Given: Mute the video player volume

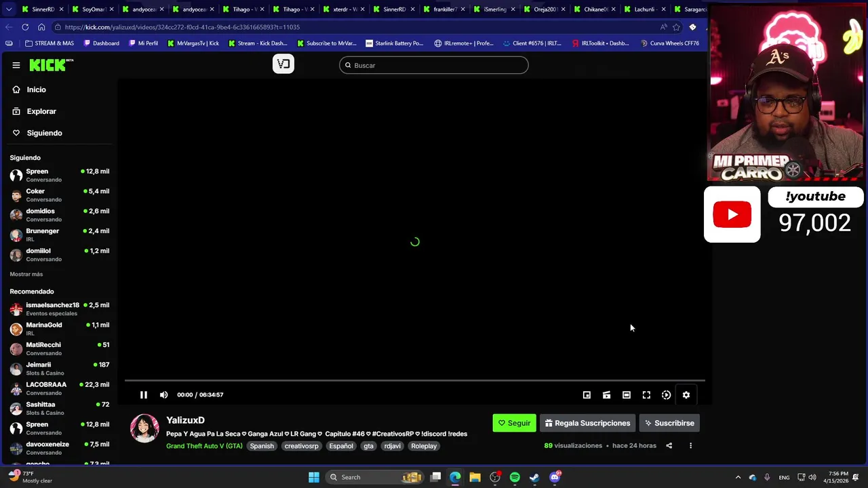Looking at the screenshot, I should pyautogui.click(x=163, y=394).
